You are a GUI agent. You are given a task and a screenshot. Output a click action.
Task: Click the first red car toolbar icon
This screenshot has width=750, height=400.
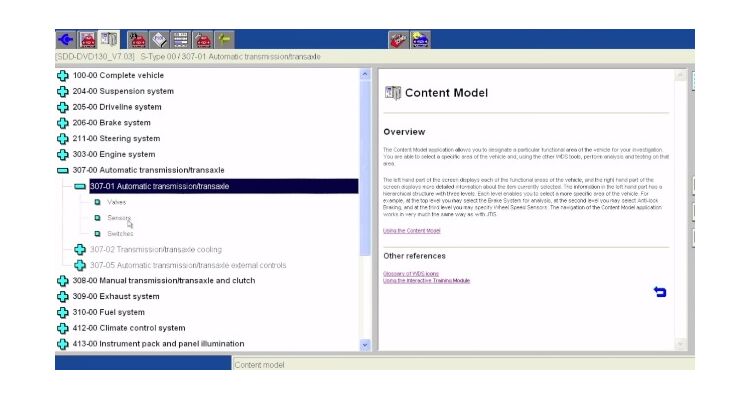click(88, 40)
